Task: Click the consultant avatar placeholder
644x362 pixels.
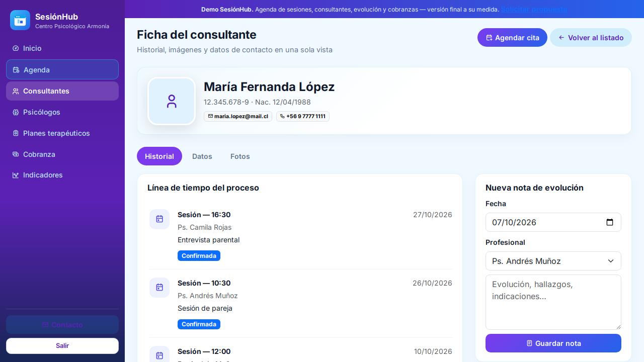Action: (172, 101)
